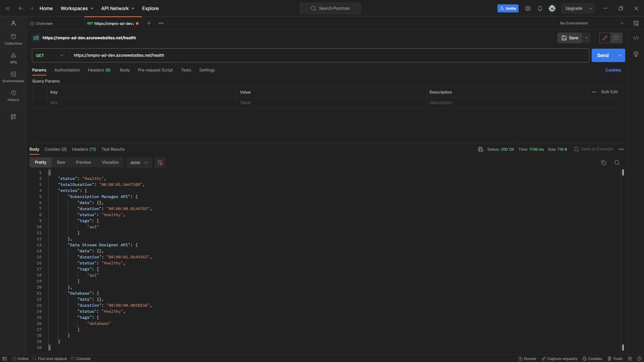Copy the response body
Screen dimensions: 644x362
coord(604,163)
